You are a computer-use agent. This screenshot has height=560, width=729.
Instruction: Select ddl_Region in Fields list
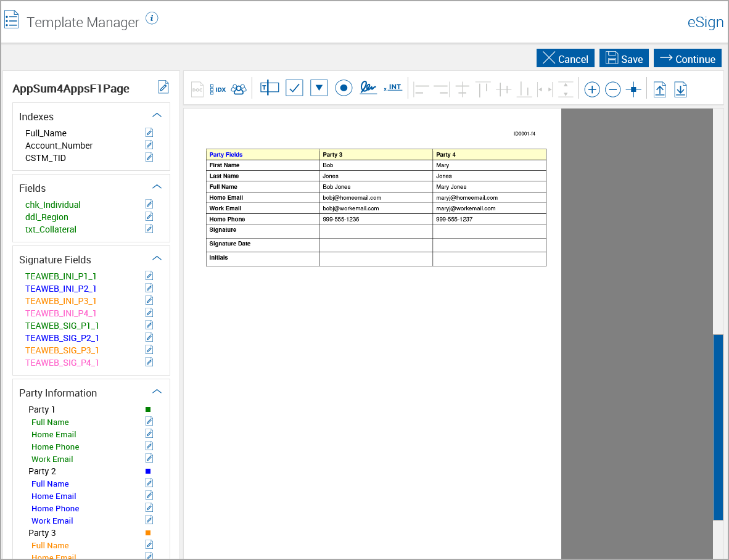pyautogui.click(x=46, y=217)
